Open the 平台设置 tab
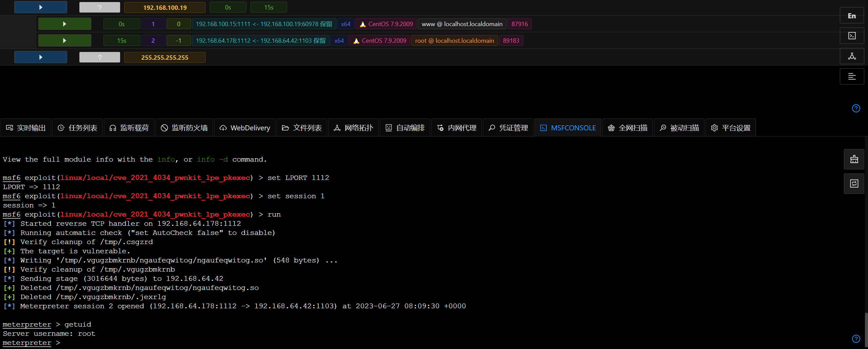868x349 pixels. click(x=731, y=128)
